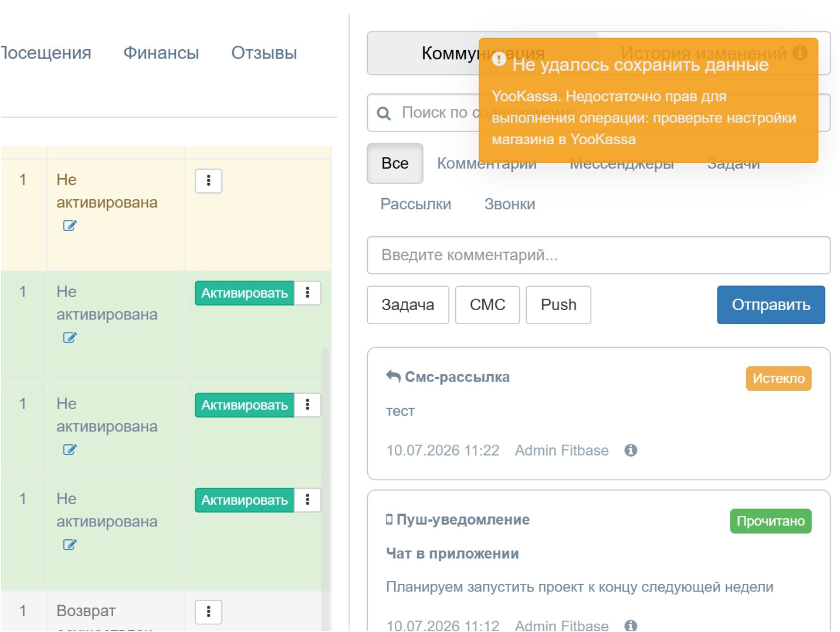The image size is (840, 632).
Task: Edit status in the second green row
Action: 70,450
